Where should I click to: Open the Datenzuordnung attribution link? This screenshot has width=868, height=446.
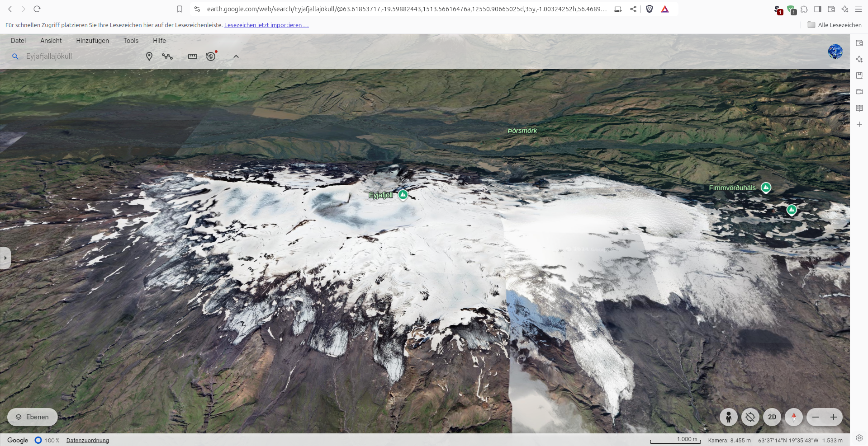tap(88, 440)
